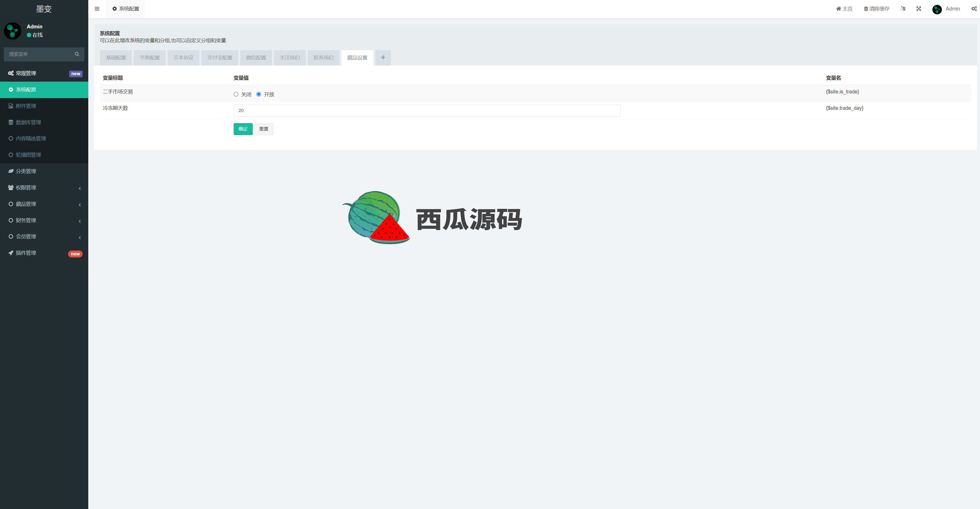Open 插件管理 in sidebar

[44, 253]
